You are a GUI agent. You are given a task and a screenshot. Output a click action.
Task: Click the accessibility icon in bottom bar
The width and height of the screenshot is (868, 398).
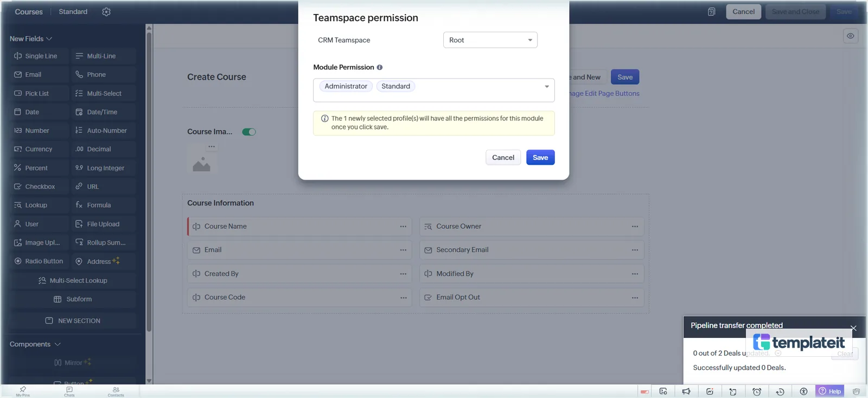pyautogui.click(x=803, y=391)
